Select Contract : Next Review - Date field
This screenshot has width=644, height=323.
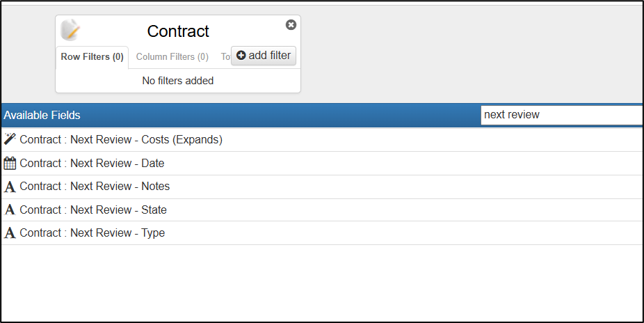coord(322,163)
